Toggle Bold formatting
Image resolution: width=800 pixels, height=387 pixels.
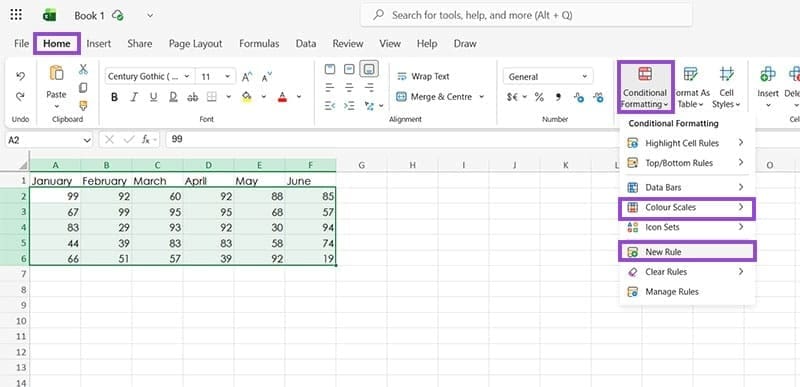click(x=114, y=97)
